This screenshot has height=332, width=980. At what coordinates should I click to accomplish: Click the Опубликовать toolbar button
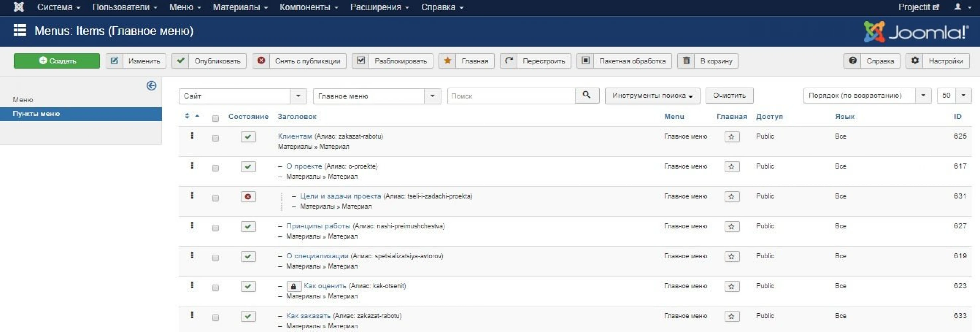click(209, 61)
